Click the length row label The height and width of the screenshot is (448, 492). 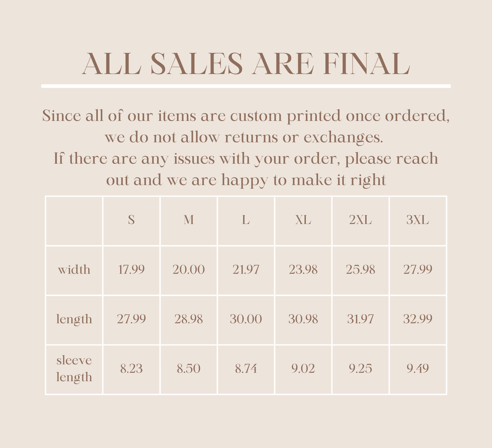pos(74,319)
